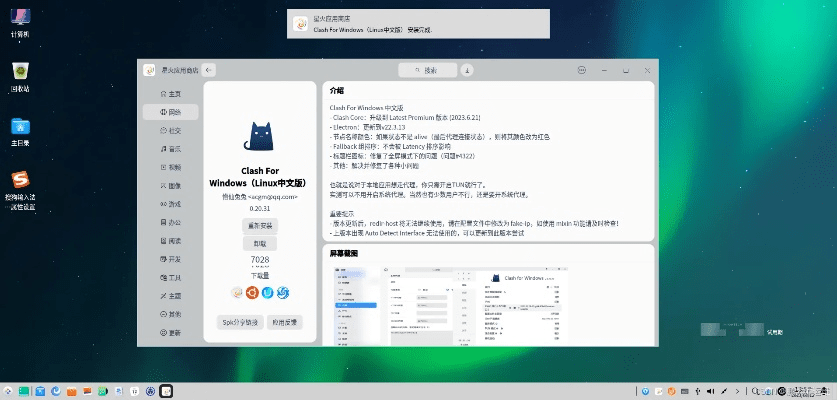The image size is (837, 400).
Task: Click the 屏幕截图 section heading
Action: (x=344, y=253)
